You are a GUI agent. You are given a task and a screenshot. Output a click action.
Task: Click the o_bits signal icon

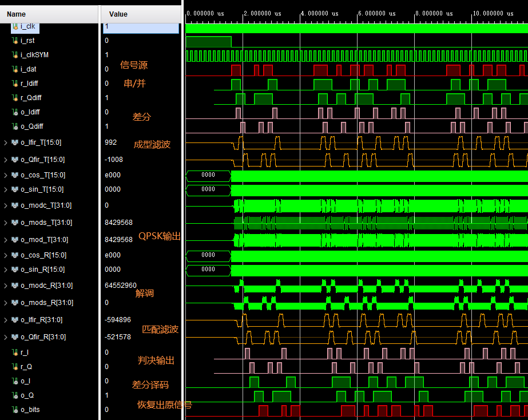pos(15,410)
